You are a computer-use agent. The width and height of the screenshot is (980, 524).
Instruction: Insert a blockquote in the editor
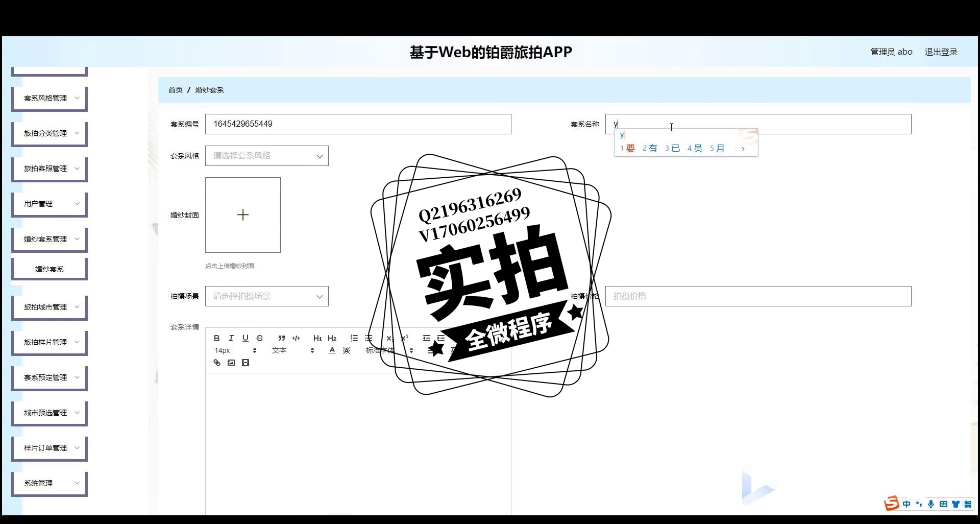point(281,338)
